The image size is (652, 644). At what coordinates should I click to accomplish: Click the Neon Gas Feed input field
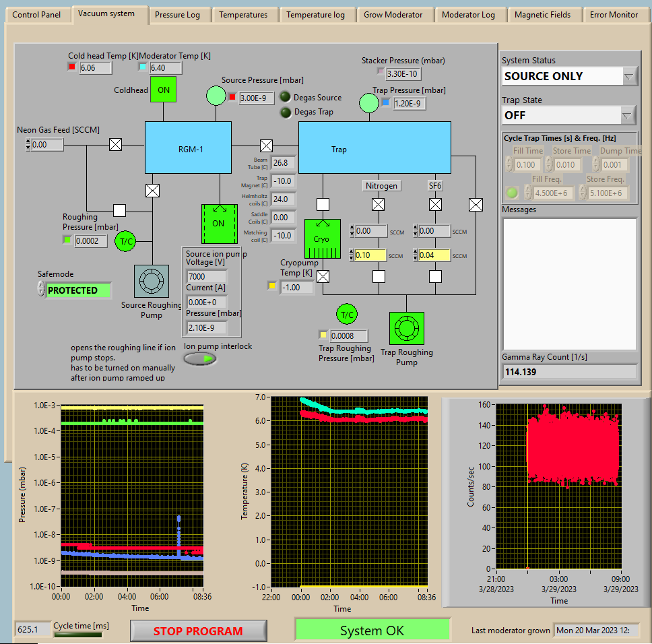(x=47, y=144)
